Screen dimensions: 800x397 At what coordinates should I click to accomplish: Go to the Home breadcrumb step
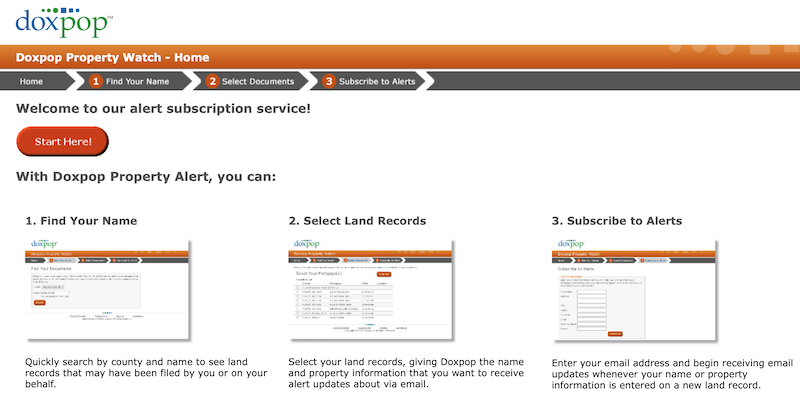point(31,81)
